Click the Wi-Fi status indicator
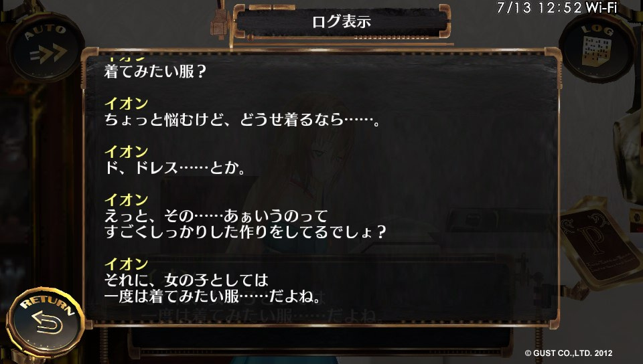This screenshot has height=364, width=643. click(601, 7)
